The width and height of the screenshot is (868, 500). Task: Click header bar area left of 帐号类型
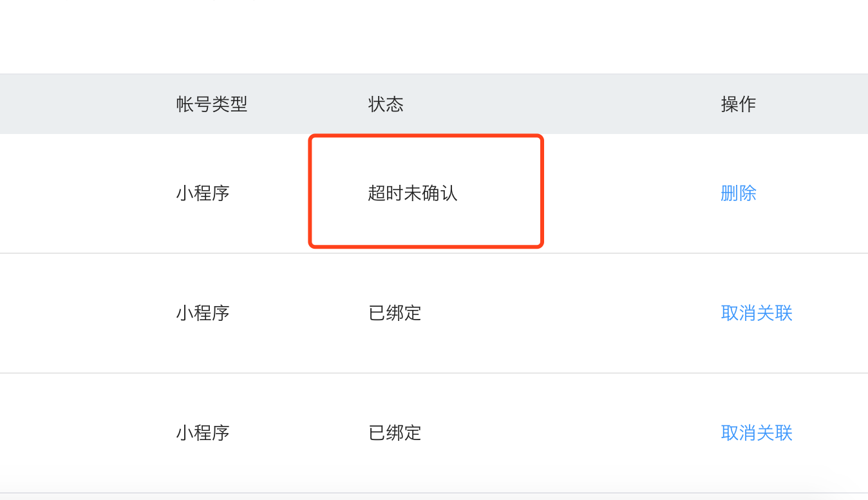(84, 104)
